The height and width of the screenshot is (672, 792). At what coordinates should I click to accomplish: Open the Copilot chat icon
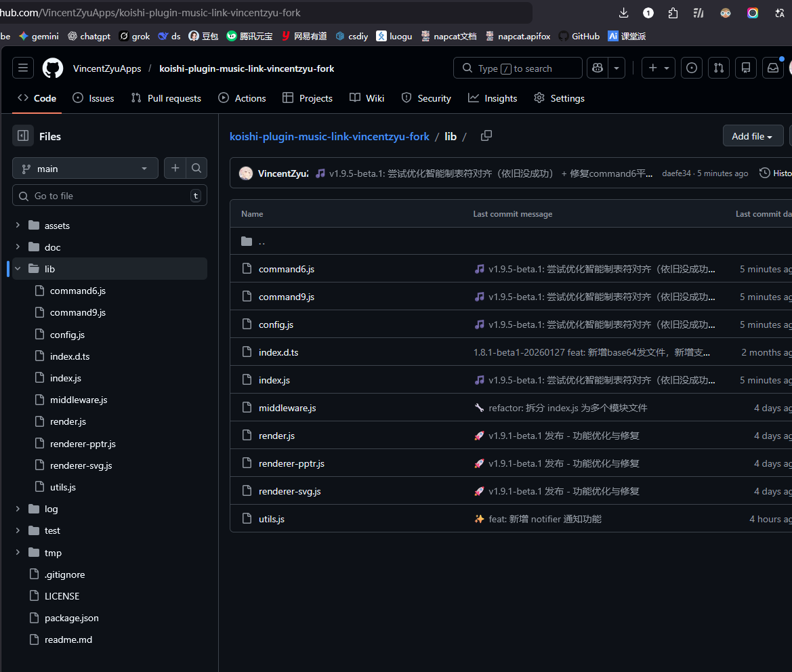coord(597,68)
